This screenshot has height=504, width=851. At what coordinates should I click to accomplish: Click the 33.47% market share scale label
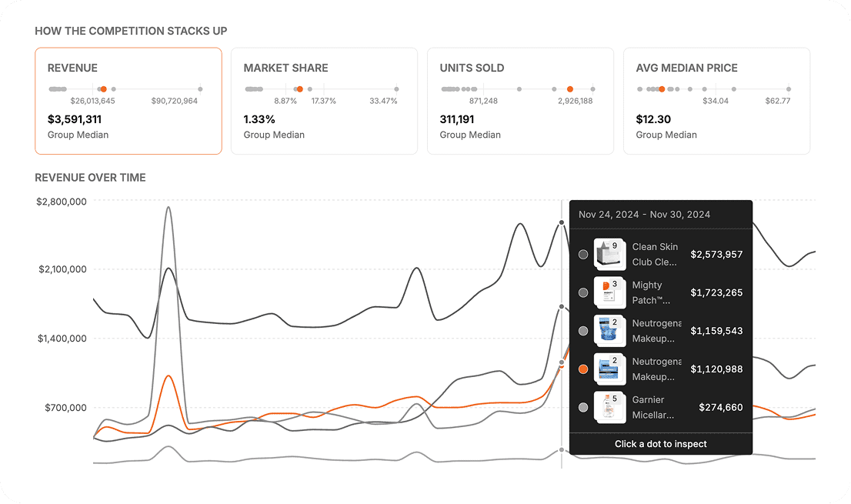(x=383, y=101)
